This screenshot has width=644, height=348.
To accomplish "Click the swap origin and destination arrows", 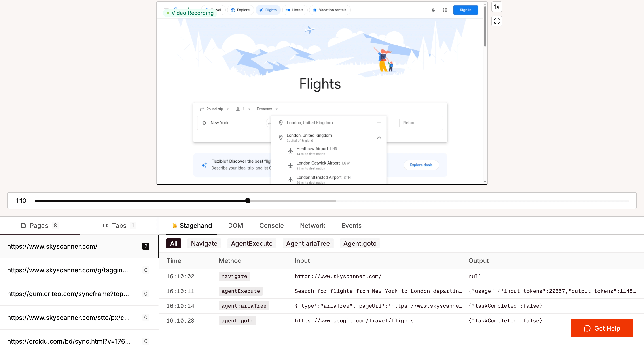I will tap(269, 123).
